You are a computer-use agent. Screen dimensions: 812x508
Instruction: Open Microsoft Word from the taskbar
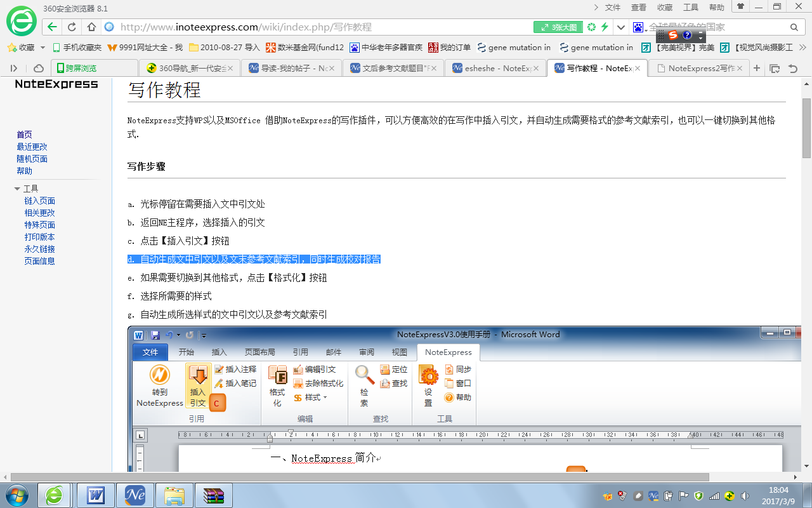coord(96,495)
